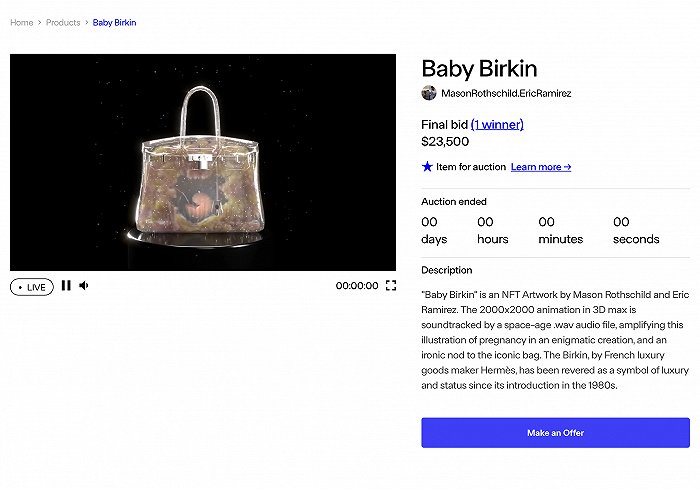The height and width of the screenshot is (489, 700).
Task: Open MasonRothschild.EricRamirez creator profile
Action: [x=506, y=93]
